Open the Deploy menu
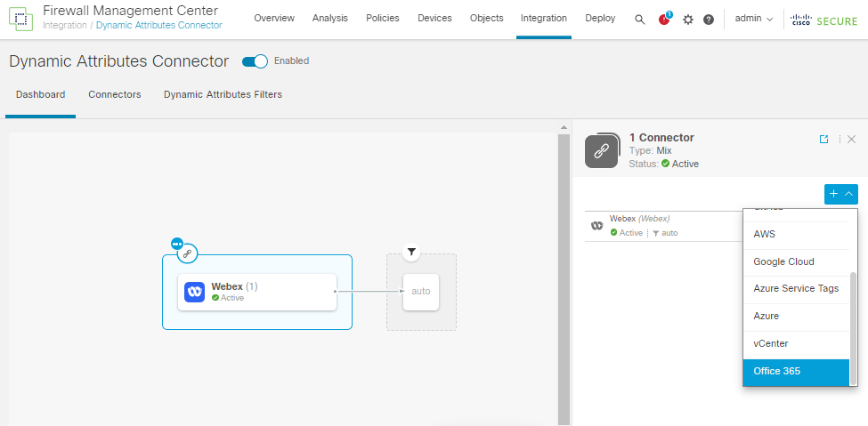 (600, 19)
